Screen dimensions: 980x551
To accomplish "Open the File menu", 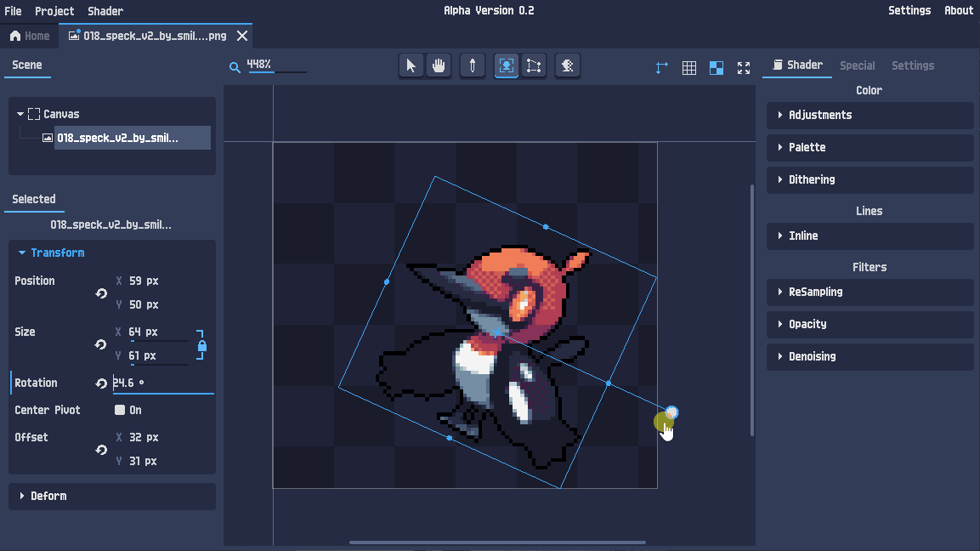I will (x=13, y=11).
